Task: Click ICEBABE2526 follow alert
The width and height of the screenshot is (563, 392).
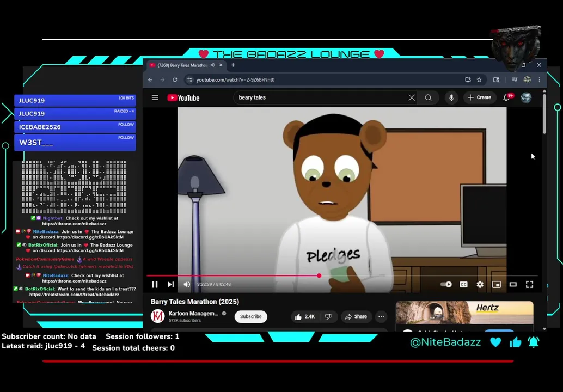Action: pyautogui.click(x=75, y=127)
